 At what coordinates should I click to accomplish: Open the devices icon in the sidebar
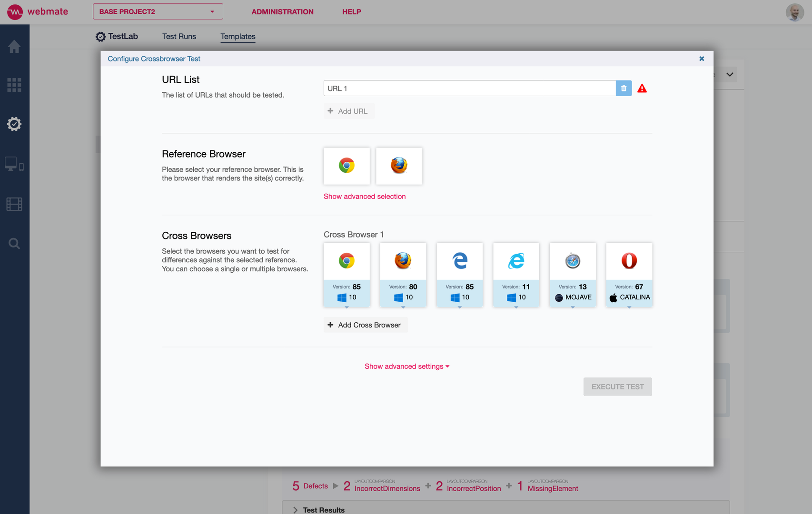14,164
